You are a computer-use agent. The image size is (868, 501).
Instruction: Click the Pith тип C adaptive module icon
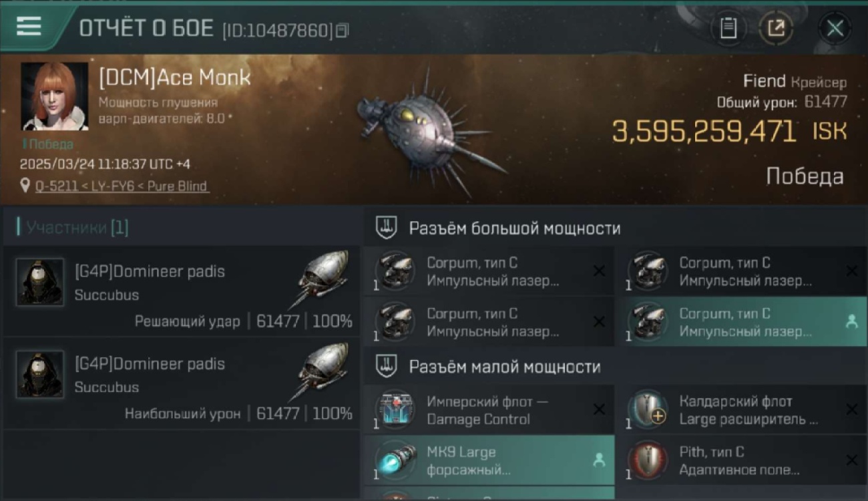point(648,460)
